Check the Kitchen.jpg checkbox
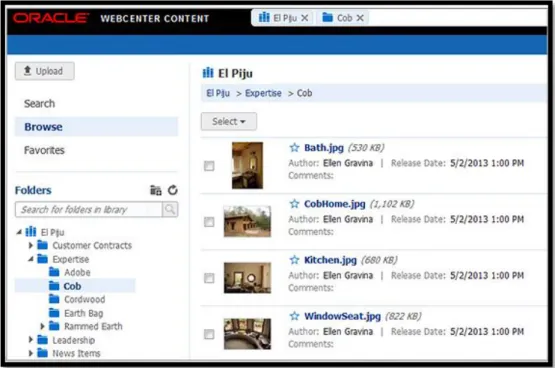Image resolution: width=555 pixels, height=368 pixels. click(209, 278)
